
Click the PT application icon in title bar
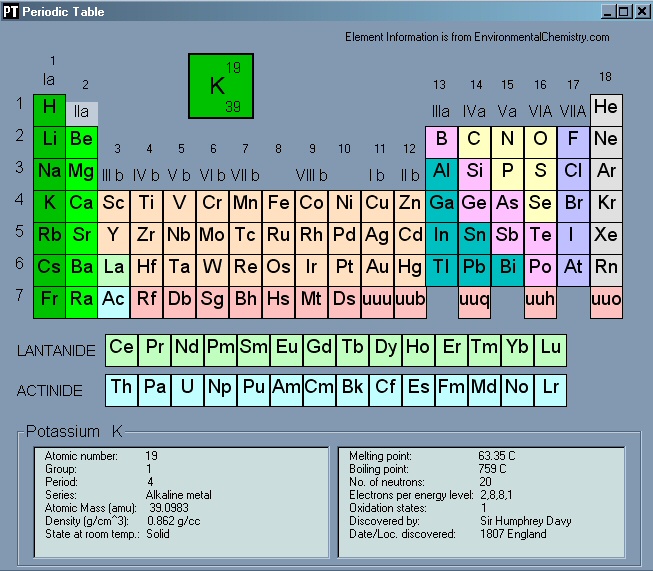pos(11,12)
